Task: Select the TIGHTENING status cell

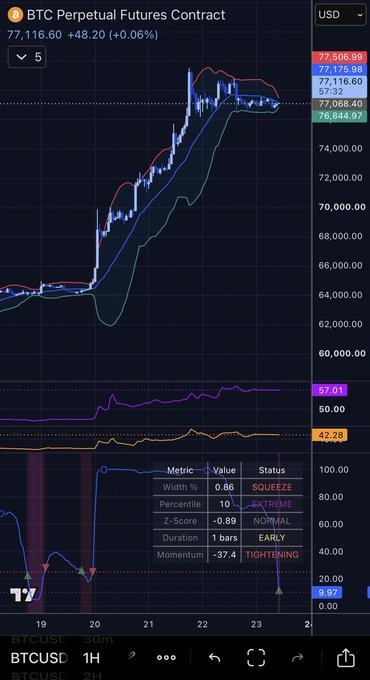Action: click(272, 555)
